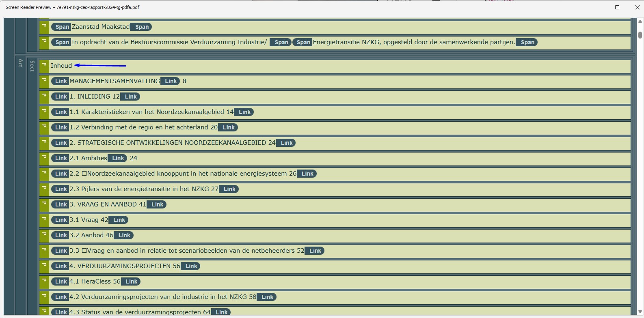644x318 pixels.
Task: Follow the "4. VERDUURZAMINGSPROJECTEN 56" link
Action: [x=125, y=266]
